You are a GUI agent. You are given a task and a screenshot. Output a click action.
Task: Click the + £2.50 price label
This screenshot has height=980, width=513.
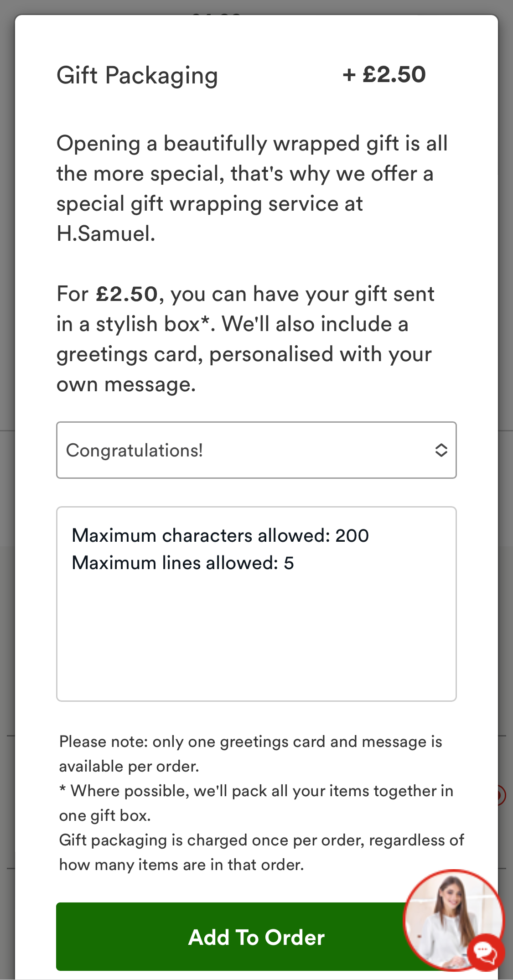coord(384,74)
